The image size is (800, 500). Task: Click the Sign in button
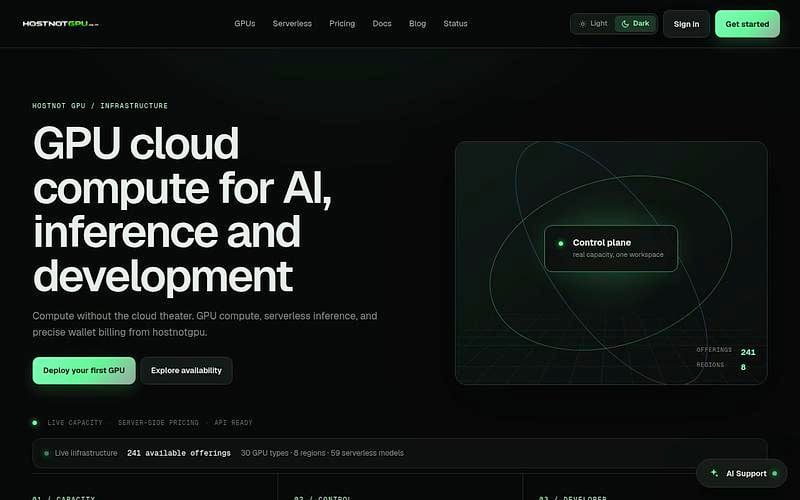click(x=686, y=24)
